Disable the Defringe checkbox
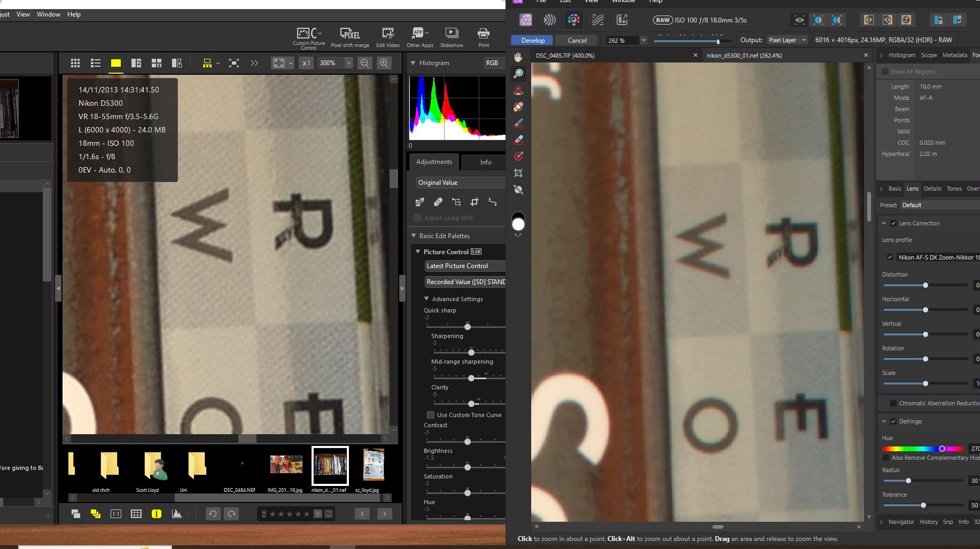Viewport: 980px width, 549px height. (893, 421)
